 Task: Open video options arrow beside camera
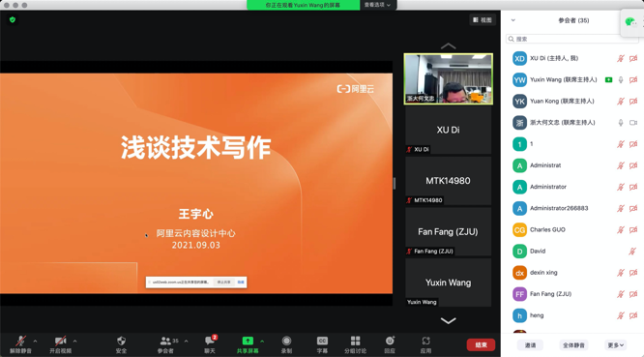point(74,341)
